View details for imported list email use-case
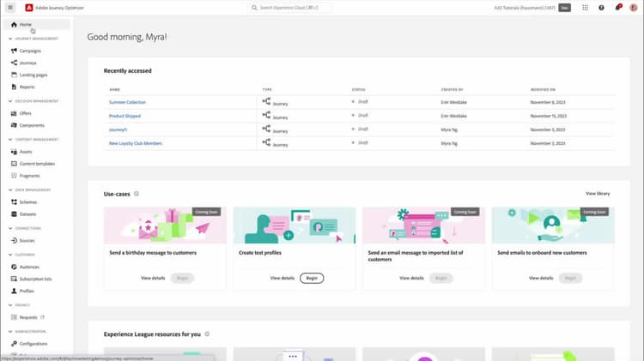The height and width of the screenshot is (361, 644). point(411,278)
